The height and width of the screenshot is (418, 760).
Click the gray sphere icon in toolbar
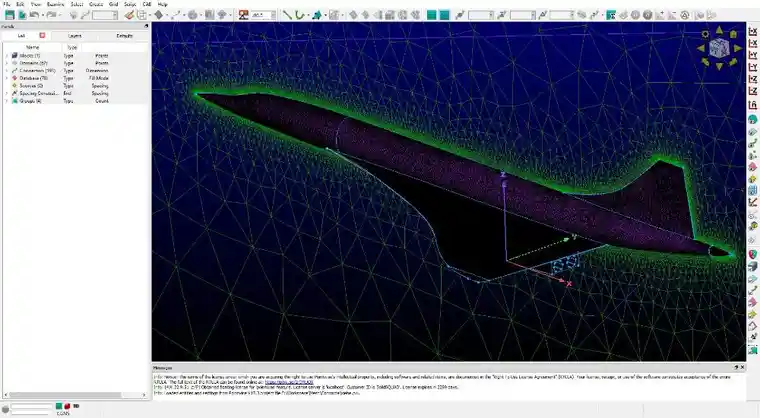point(192,15)
